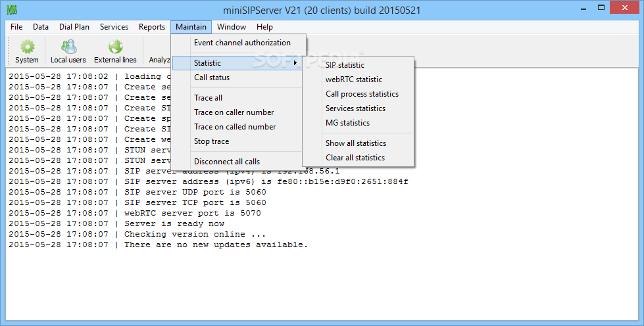Click log line 'There are no new updates available.'

point(158,244)
